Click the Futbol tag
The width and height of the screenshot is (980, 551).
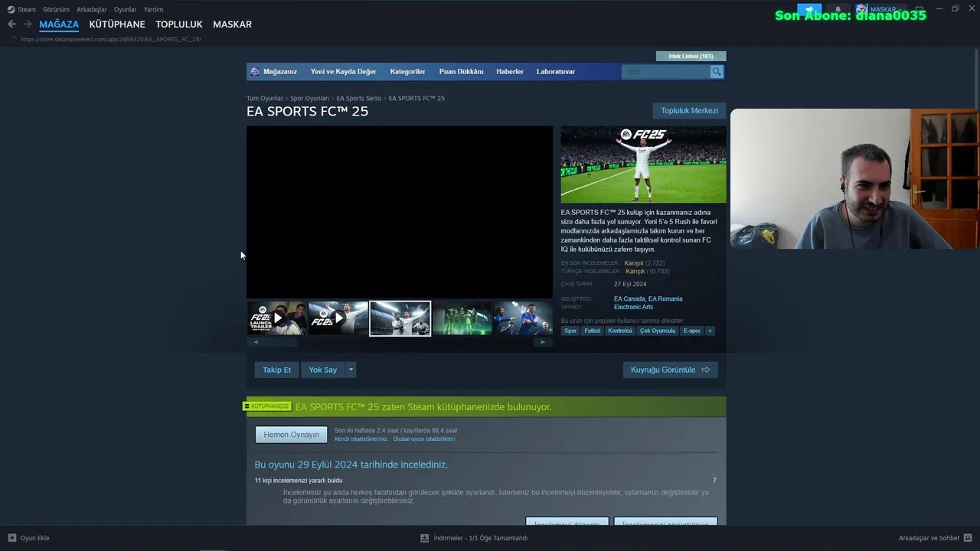593,331
